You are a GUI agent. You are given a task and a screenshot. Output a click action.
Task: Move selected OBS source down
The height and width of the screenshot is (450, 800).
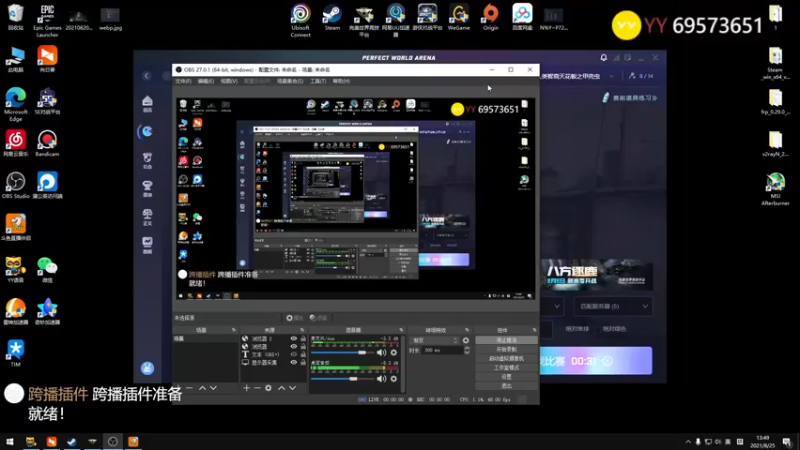point(292,388)
